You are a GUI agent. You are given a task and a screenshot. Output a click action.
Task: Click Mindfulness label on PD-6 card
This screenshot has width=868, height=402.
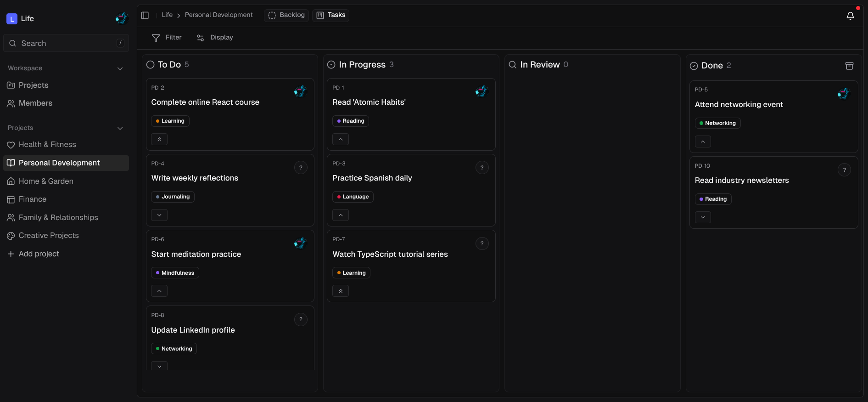pyautogui.click(x=175, y=273)
